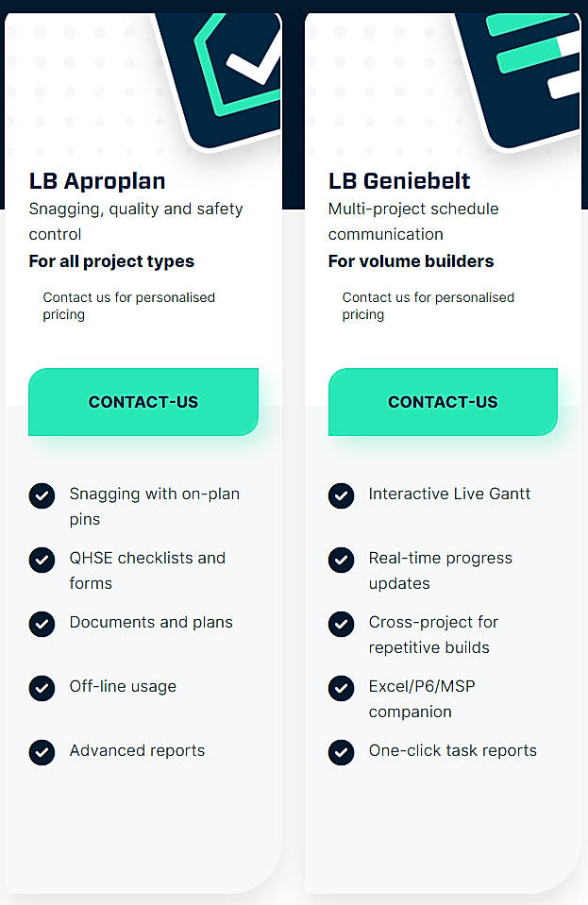Click the "For volume builders" label

(410, 261)
